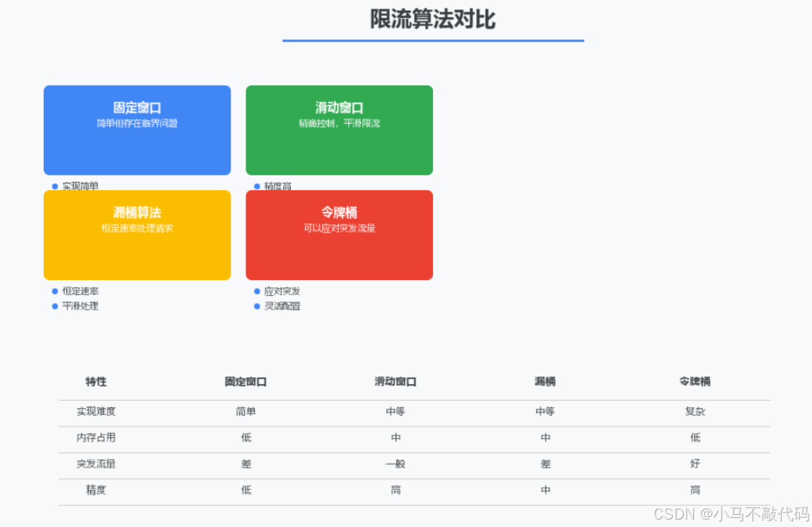Select the yellow 漏桶算法 card heading
Viewport: 812px width, 527px height.
point(137,213)
